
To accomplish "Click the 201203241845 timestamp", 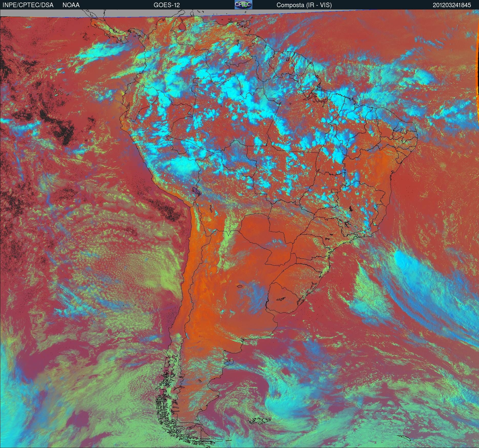I will point(452,5).
